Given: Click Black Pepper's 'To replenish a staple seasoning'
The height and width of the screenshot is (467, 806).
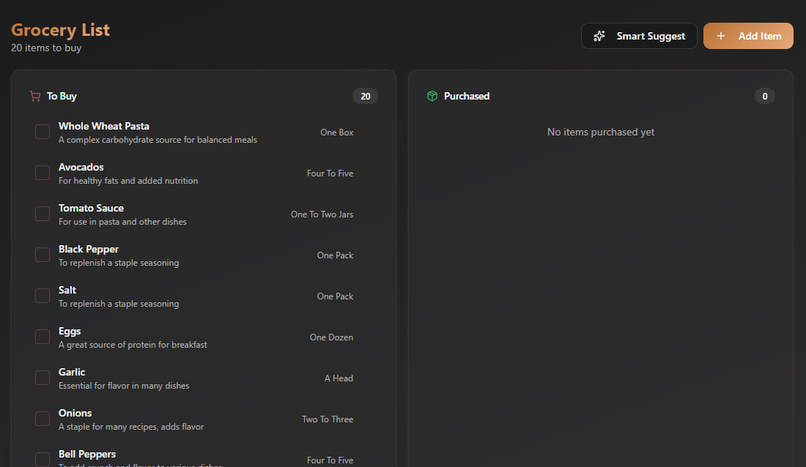Looking at the screenshot, I should point(119,263).
